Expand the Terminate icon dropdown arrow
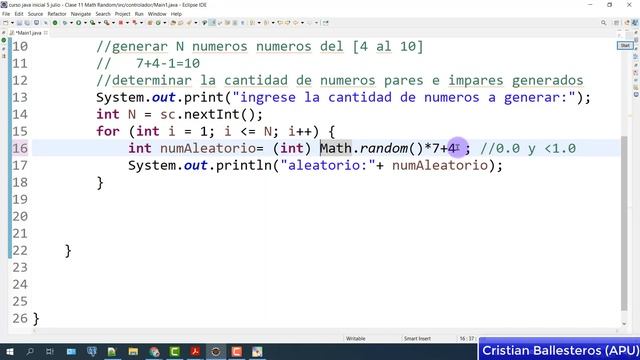 (127, 23)
